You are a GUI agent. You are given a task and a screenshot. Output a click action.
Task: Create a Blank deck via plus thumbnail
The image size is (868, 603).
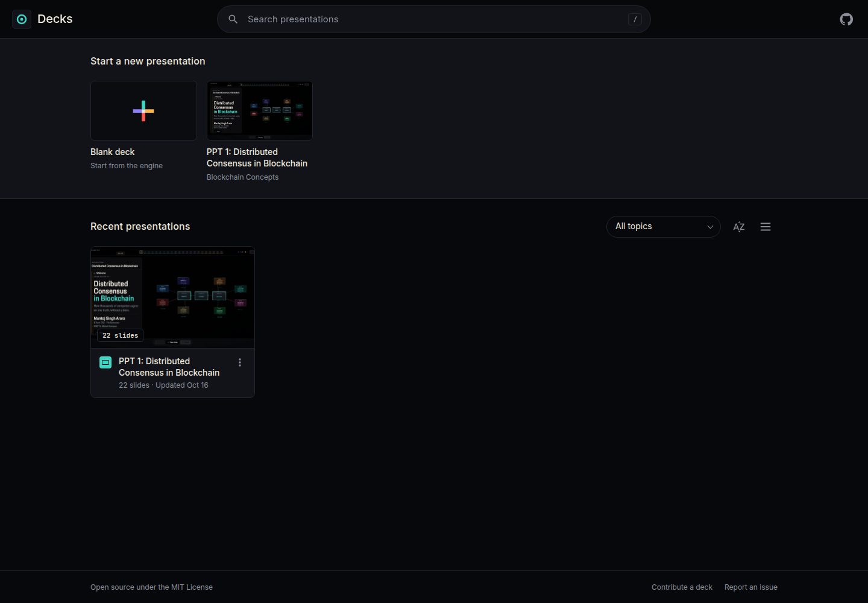(x=143, y=111)
